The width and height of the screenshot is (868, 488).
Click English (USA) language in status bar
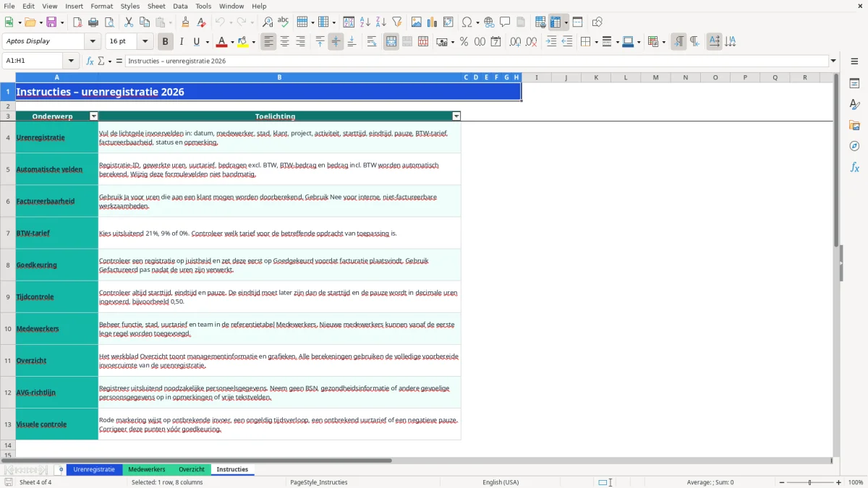[501, 482]
